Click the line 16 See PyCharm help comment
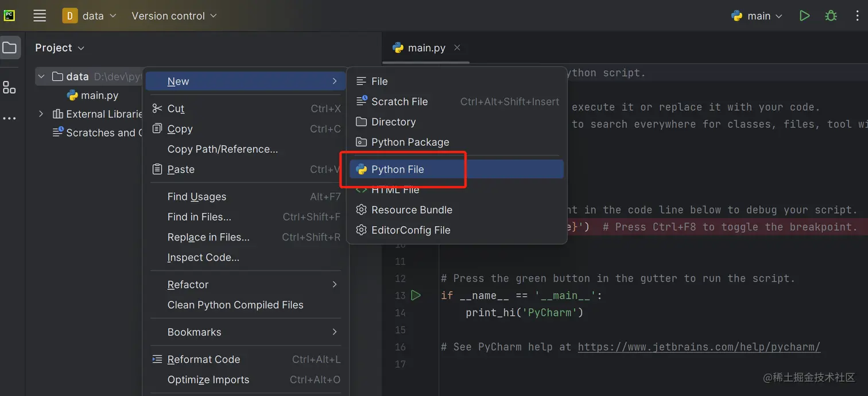The width and height of the screenshot is (868, 396). point(630,347)
